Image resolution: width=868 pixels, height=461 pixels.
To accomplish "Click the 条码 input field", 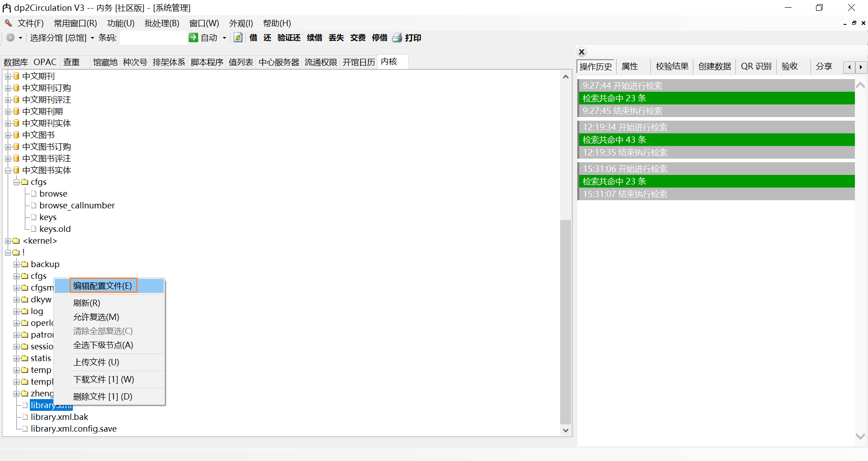I will point(153,38).
